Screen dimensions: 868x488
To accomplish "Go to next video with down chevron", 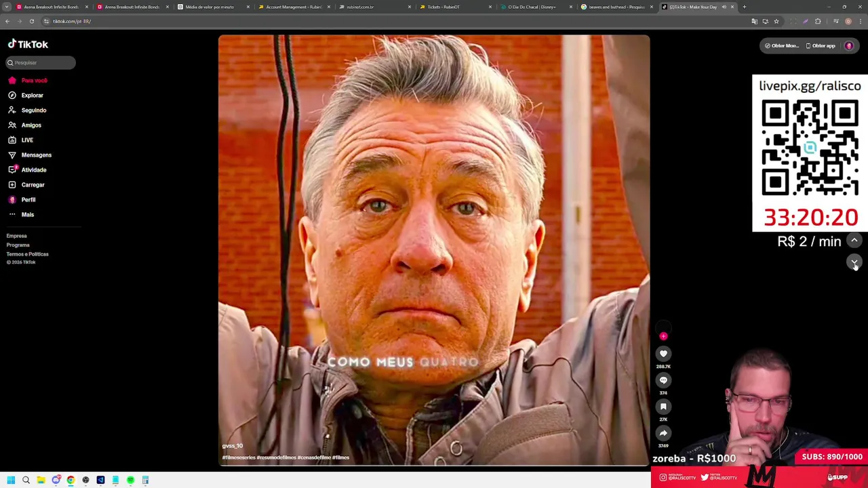I will [854, 262].
